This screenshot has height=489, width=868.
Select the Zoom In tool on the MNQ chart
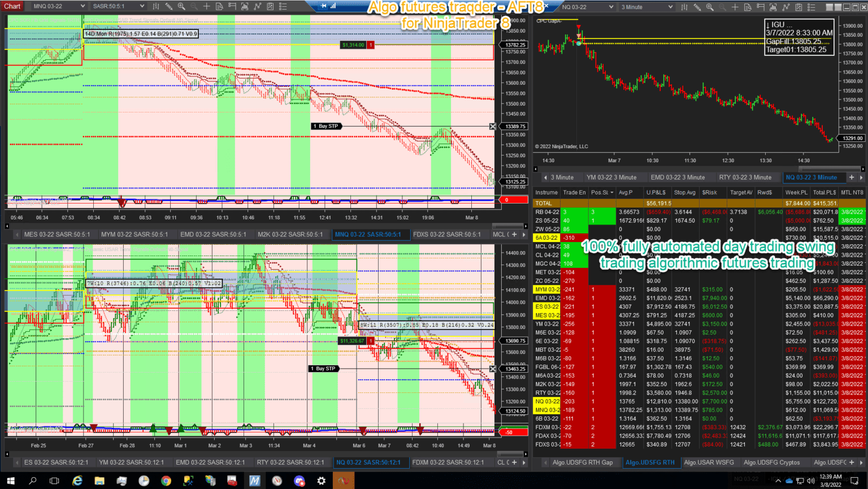181,7
